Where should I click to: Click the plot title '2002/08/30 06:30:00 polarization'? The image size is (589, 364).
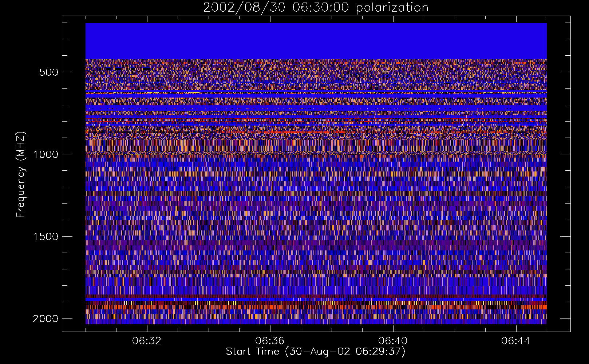pyautogui.click(x=316, y=8)
